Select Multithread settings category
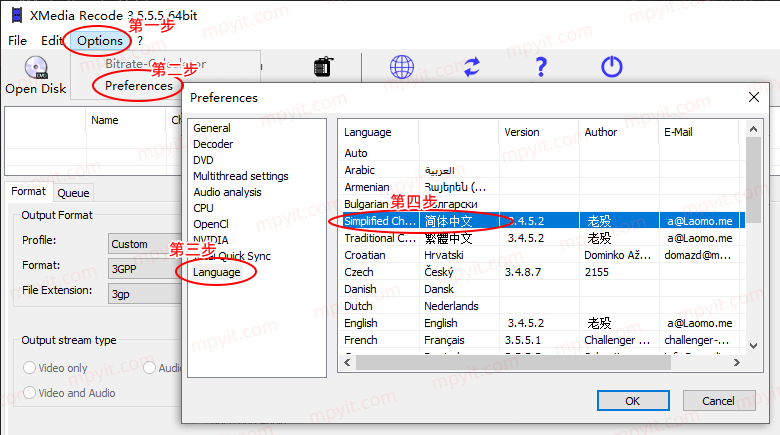The height and width of the screenshot is (435, 780). click(241, 176)
